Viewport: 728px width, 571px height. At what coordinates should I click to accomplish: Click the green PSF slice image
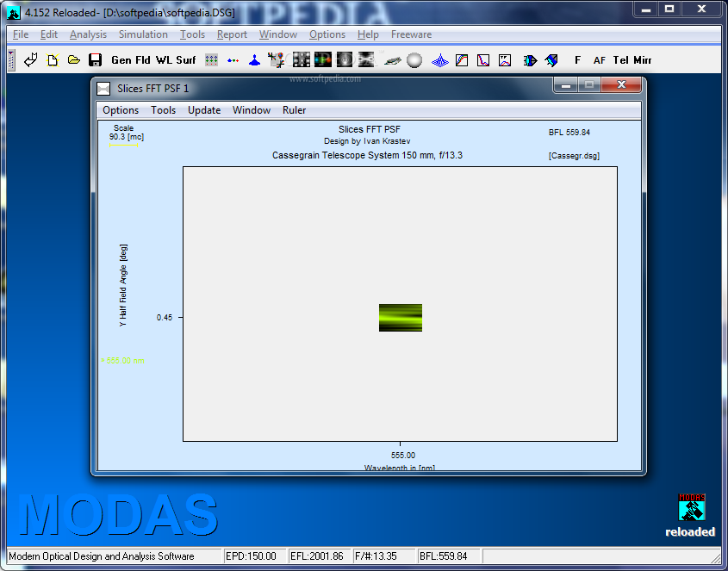(401, 318)
